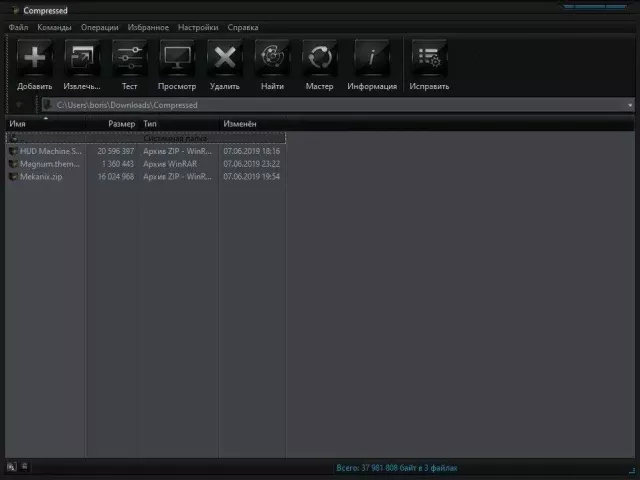
Task: Go up one folder level arrow
Action: [x=19, y=105]
